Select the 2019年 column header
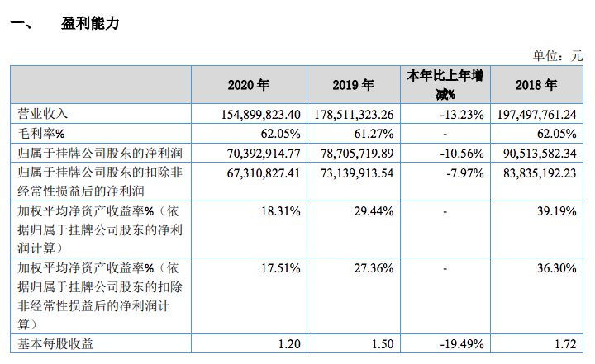 tap(353, 85)
